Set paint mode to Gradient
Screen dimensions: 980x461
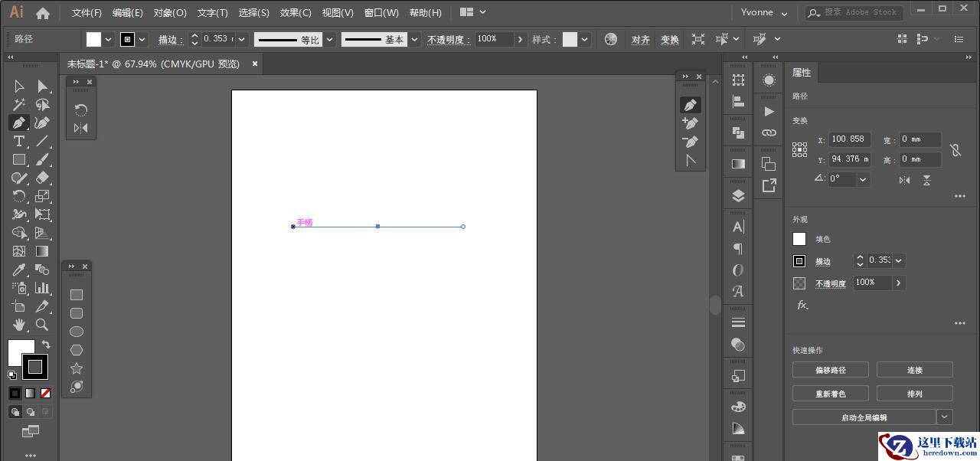30,393
